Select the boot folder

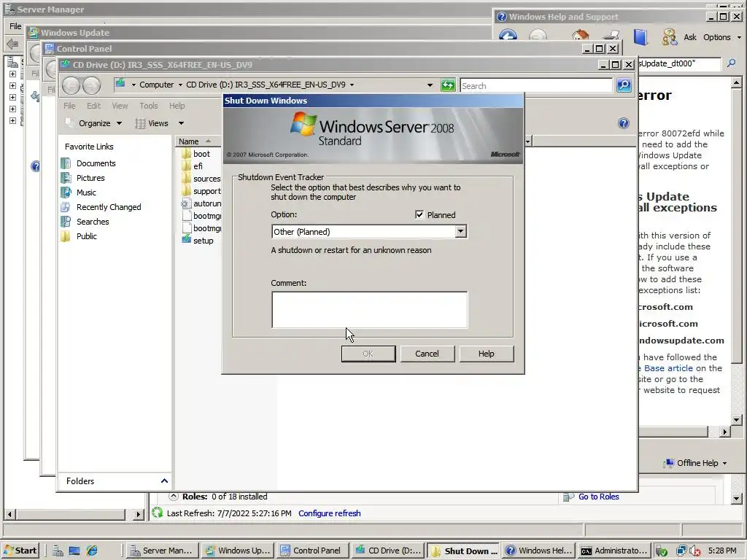pyautogui.click(x=196, y=154)
